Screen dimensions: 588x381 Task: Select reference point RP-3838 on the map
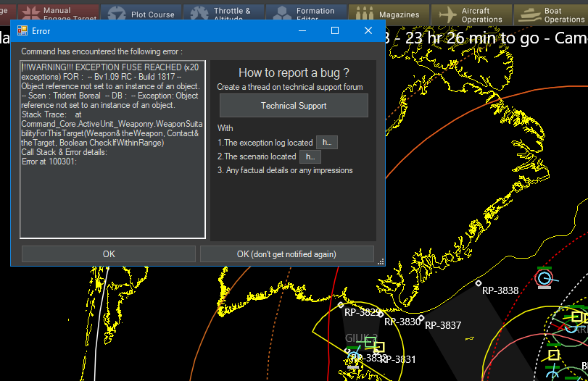click(500, 290)
